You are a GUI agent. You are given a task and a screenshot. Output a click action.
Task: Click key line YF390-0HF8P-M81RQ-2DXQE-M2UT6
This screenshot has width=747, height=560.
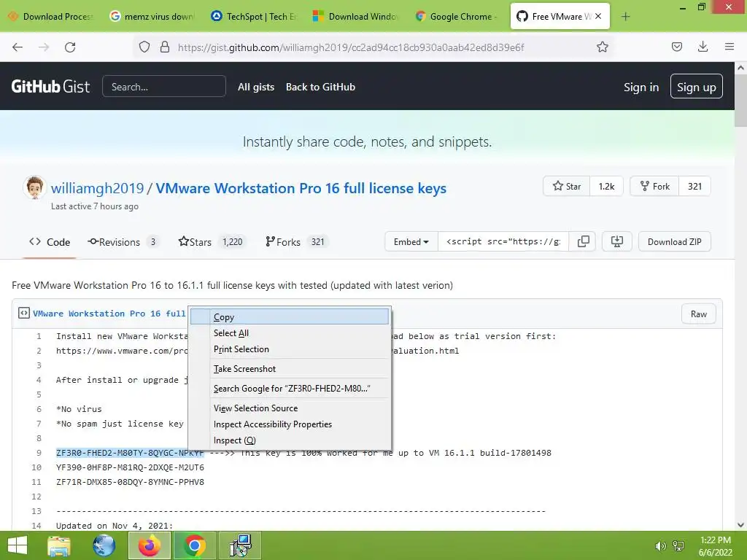pyautogui.click(x=130, y=467)
